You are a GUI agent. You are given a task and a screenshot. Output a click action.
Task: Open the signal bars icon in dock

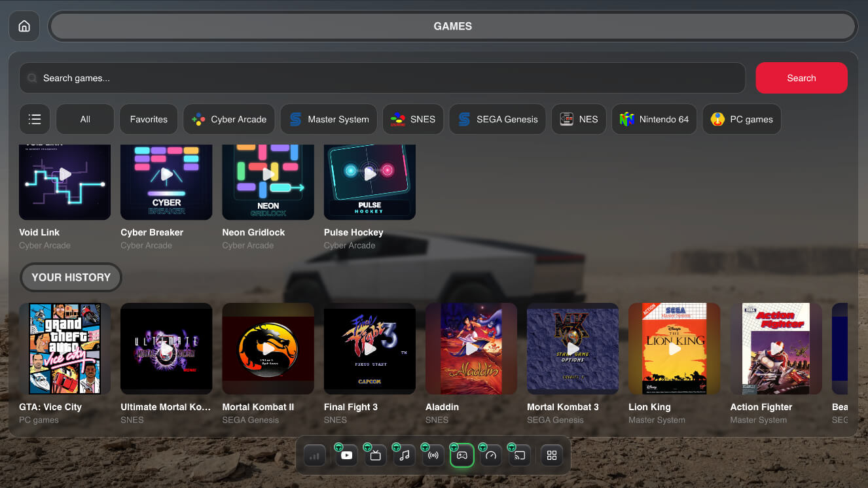click(315, 455)
